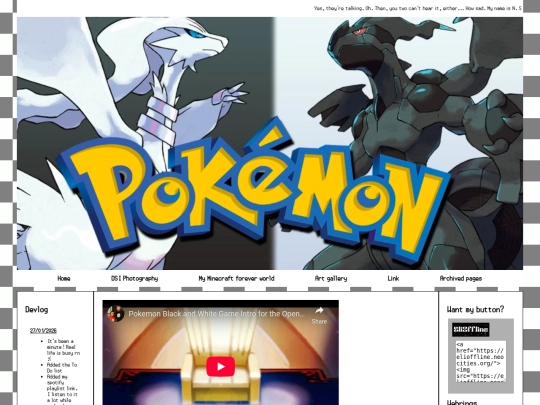The image size is (540, 405).
Task: Open the Archived pages link
Action: tap(460, 278)
